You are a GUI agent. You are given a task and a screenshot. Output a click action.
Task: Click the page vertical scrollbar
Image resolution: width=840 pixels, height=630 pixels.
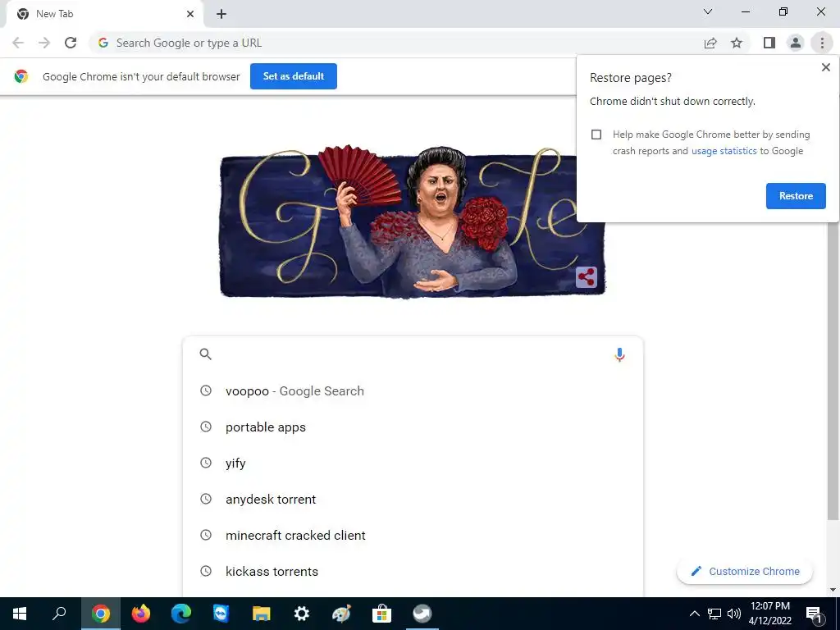click(833, 370)
